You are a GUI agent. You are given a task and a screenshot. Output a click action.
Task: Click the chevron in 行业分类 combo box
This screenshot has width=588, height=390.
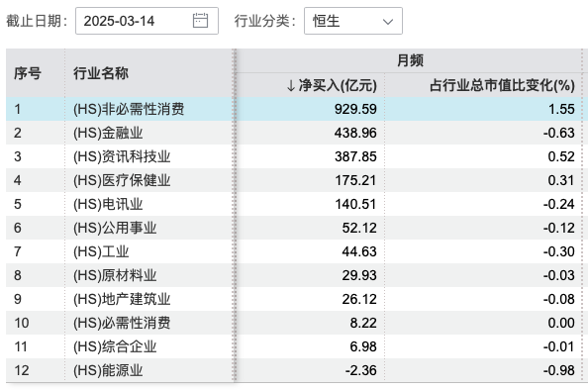click(x=388, y=22)
